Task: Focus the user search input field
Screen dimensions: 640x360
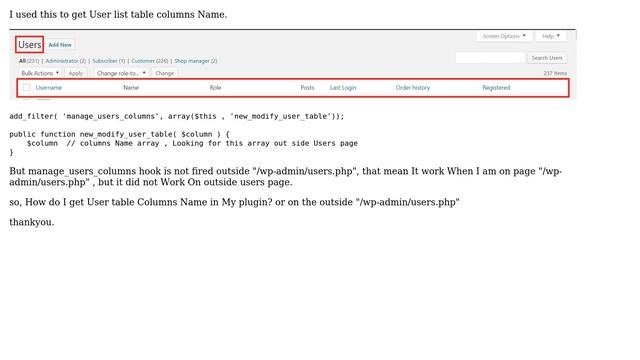Action: [x=490, y=58]
